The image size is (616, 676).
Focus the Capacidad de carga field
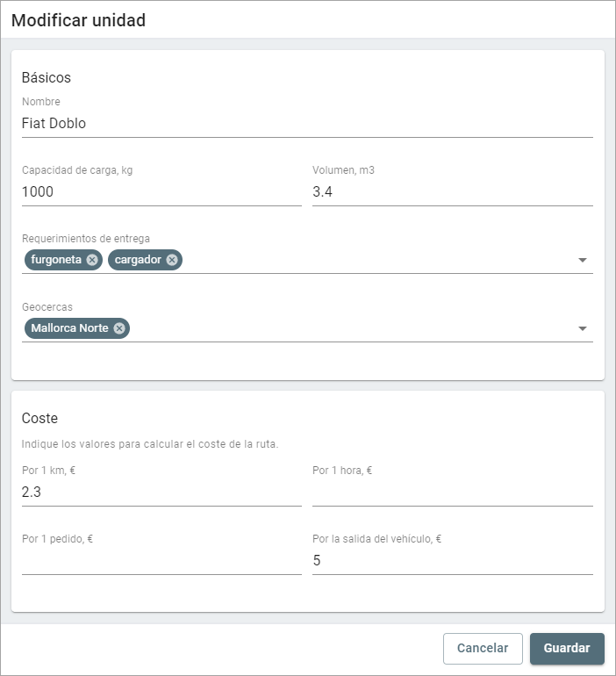click(x=161, y=191)
